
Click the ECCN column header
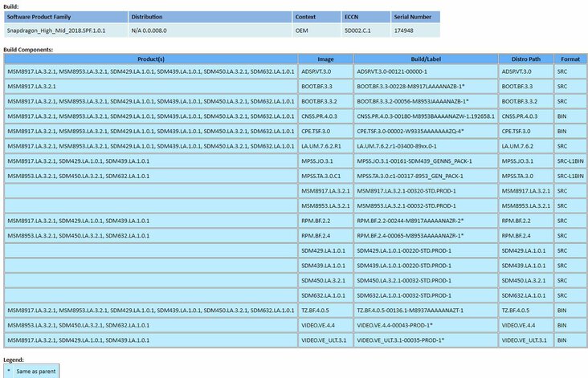click(x=366, y=17)
